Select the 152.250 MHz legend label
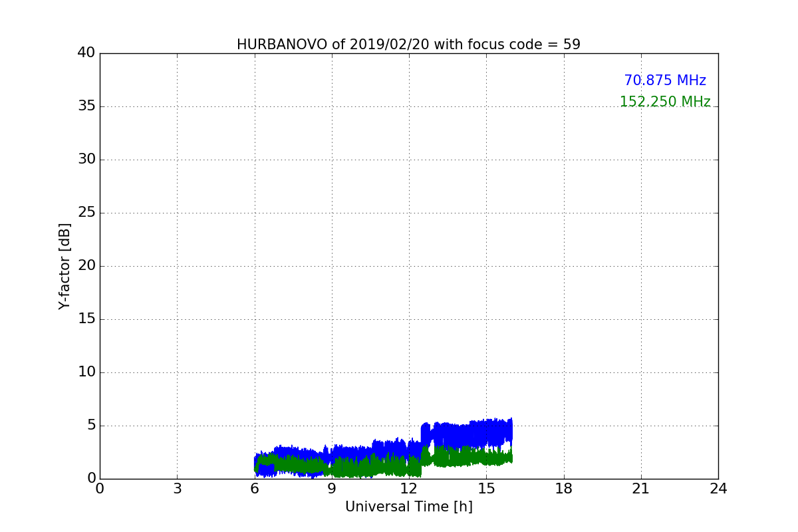The image size is (798, 532). (x=665, y=102)
